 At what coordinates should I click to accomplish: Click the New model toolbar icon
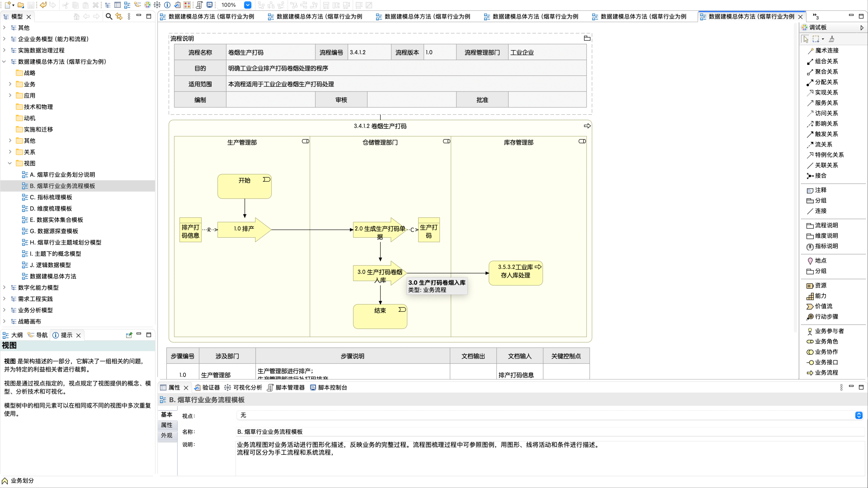7,5
